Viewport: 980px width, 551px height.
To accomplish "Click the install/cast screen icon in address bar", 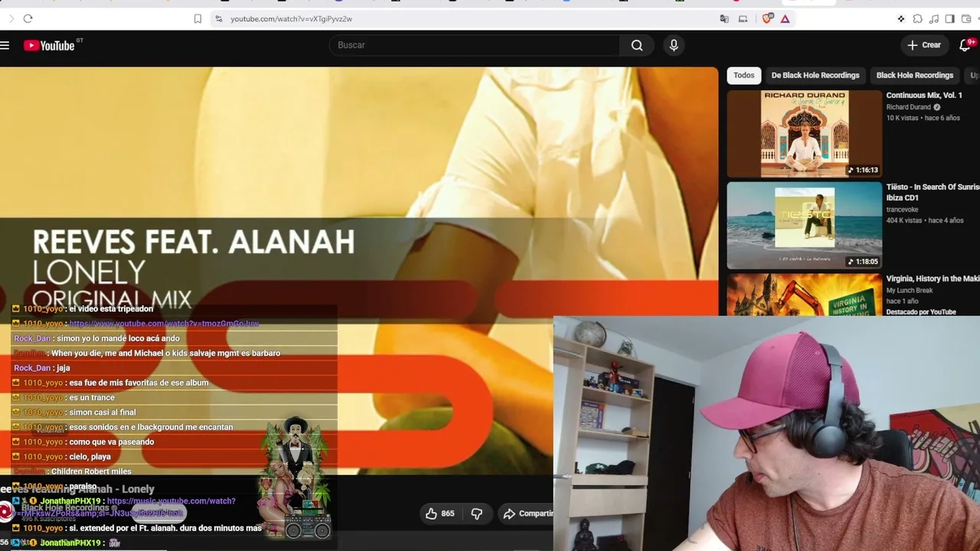I will [x=743, y=18].
